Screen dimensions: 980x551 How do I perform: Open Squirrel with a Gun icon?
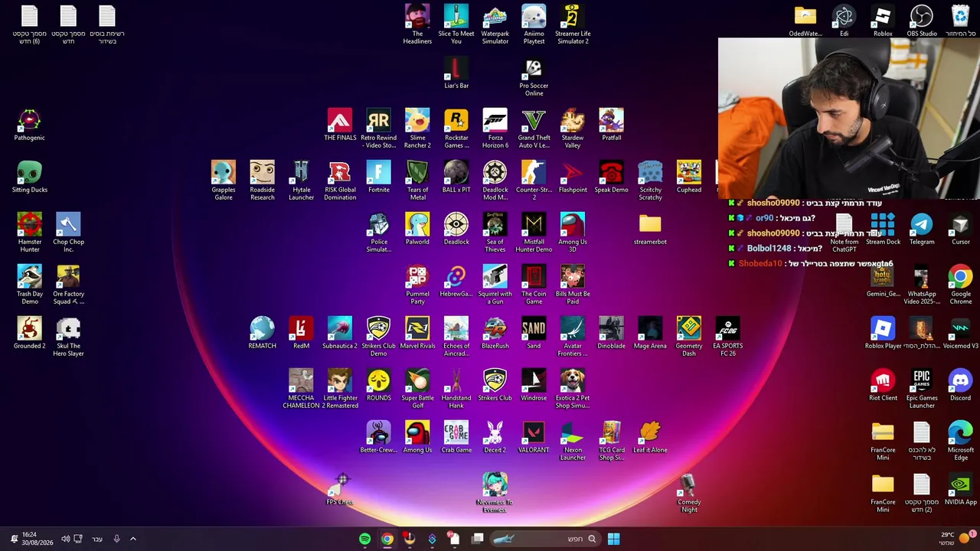coord(495,285)
